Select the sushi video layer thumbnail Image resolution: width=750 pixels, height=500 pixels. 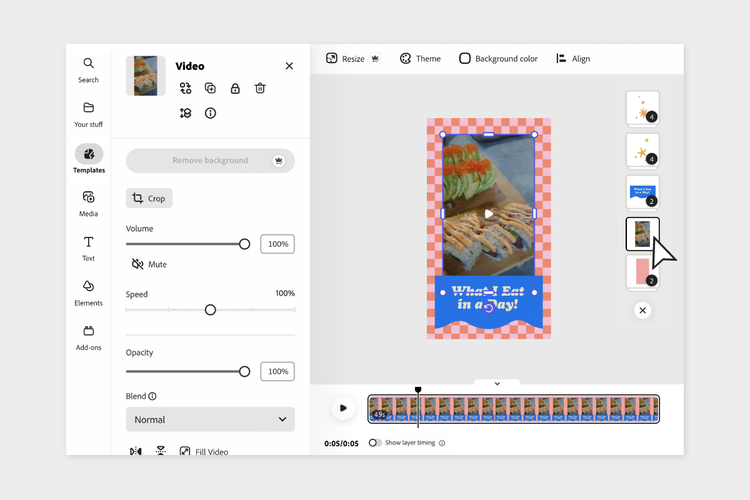click(x=642, y=234)
